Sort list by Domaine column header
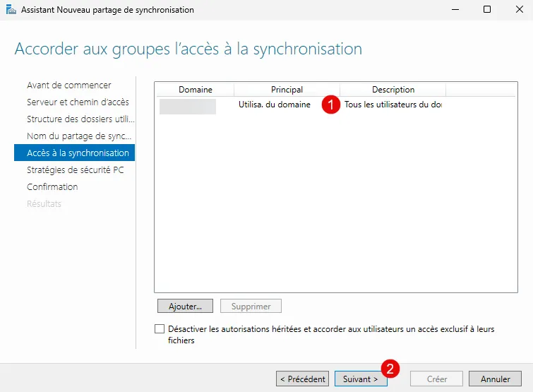This screenshot has width=533, height=392. (195, 90)
